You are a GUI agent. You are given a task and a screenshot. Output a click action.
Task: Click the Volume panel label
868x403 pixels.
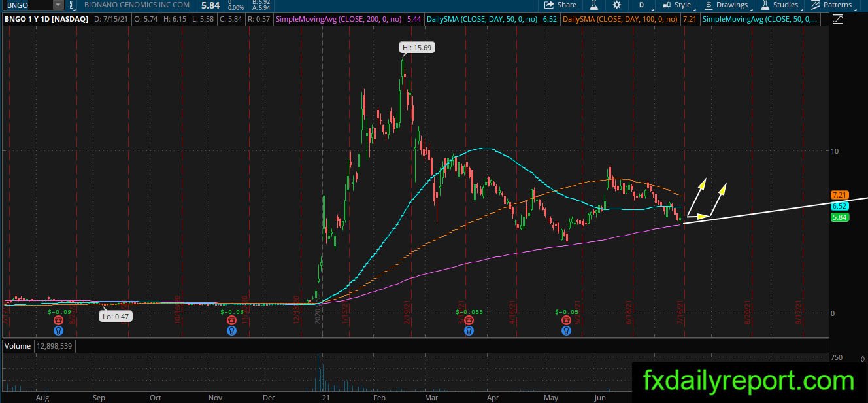tap(18, 345)
